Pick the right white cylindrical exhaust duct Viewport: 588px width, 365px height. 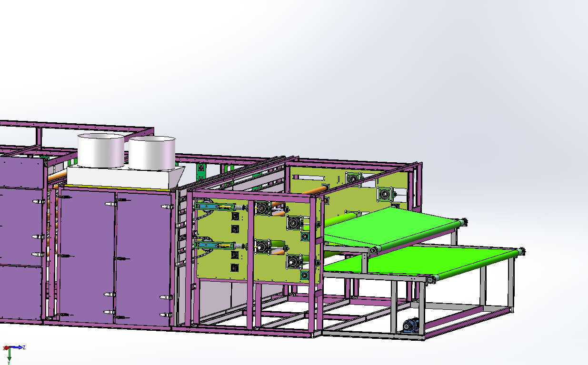[x=152, y=153]
